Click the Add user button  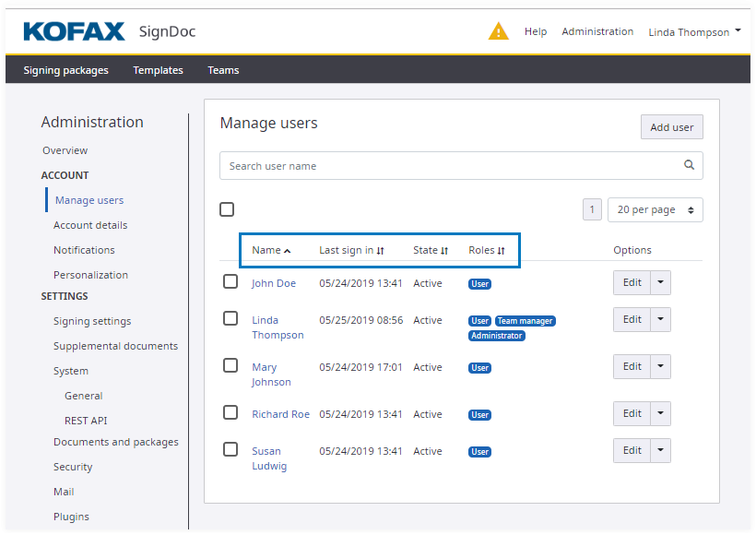(671, 127)
